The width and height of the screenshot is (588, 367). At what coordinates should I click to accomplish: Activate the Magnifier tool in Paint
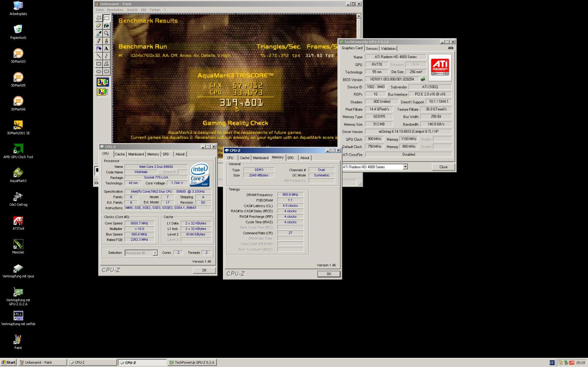(106, 33)
